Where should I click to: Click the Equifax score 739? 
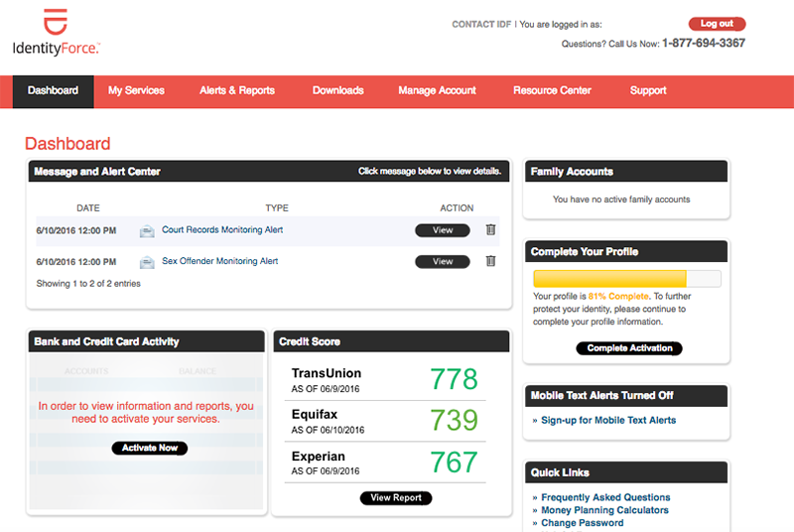(x=454, y=420)
